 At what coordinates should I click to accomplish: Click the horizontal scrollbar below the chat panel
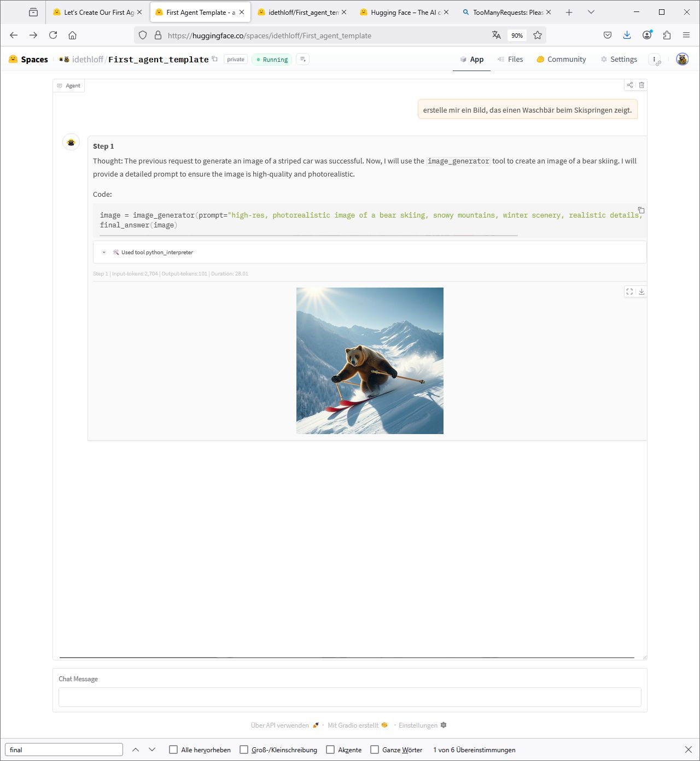[x=347, y=657]
